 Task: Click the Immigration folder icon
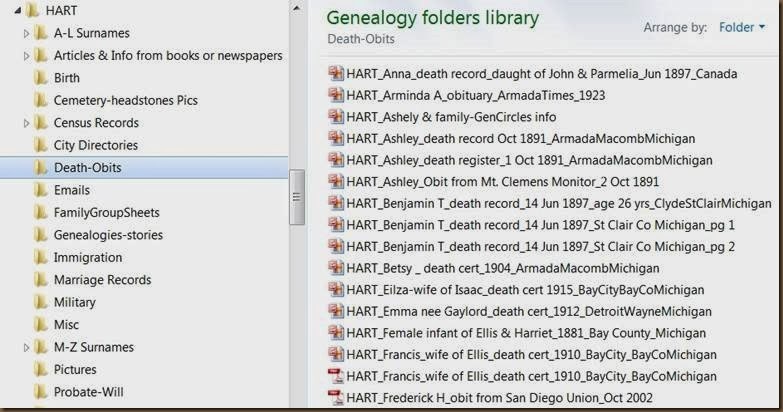(x=41, y=258)
